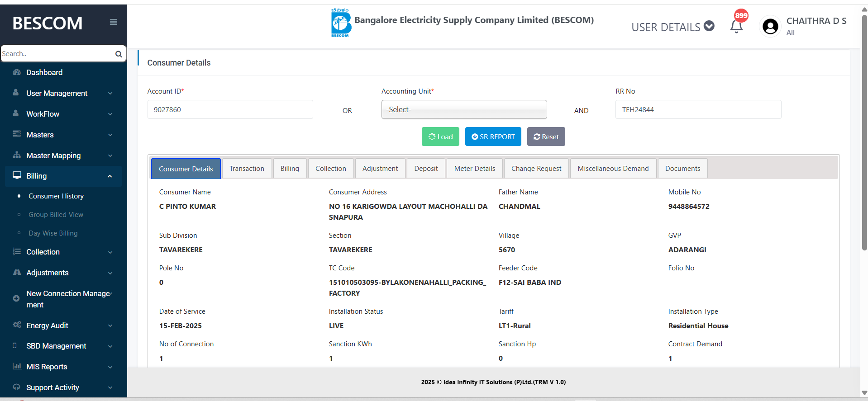
Task: Click the page vertical scrollbar thumb
Action: (864, 132)
